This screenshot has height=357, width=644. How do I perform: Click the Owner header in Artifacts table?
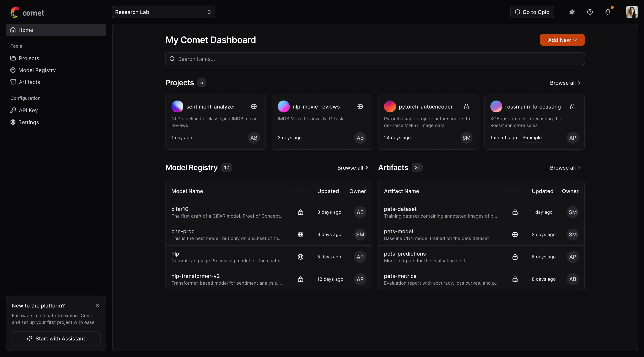click(x=570, y=191)
